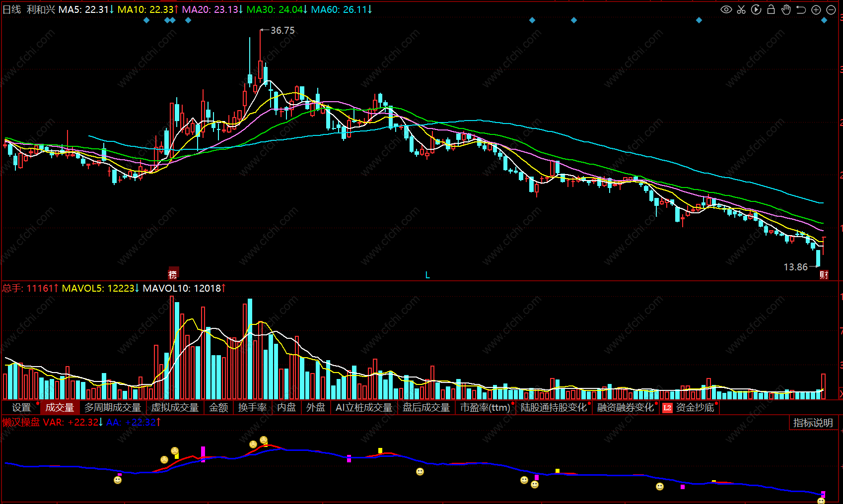Click the MAVOL10: 12018 label

pos(184,288)
